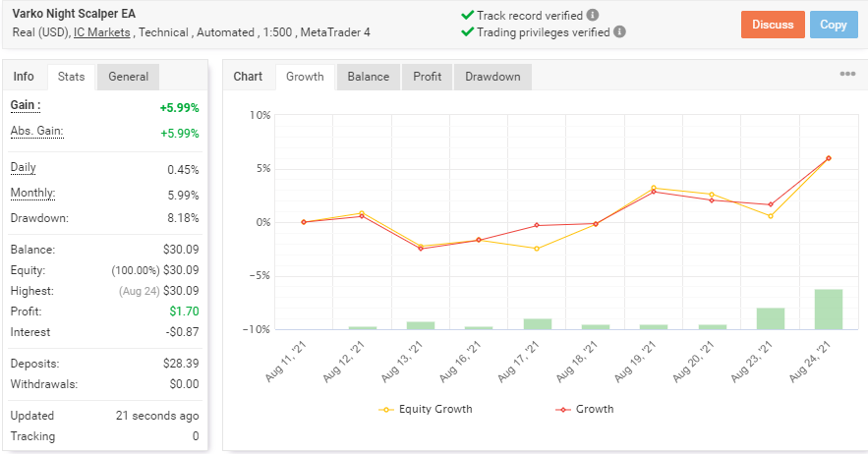Click the Track record verified info icon
Viewport: 868px width, 454px height.
coord(593,16)
